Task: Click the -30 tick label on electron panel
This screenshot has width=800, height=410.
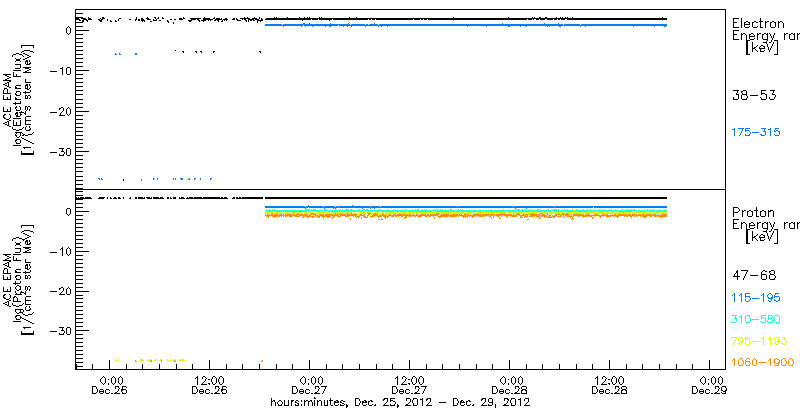Action: coord(59,151)
